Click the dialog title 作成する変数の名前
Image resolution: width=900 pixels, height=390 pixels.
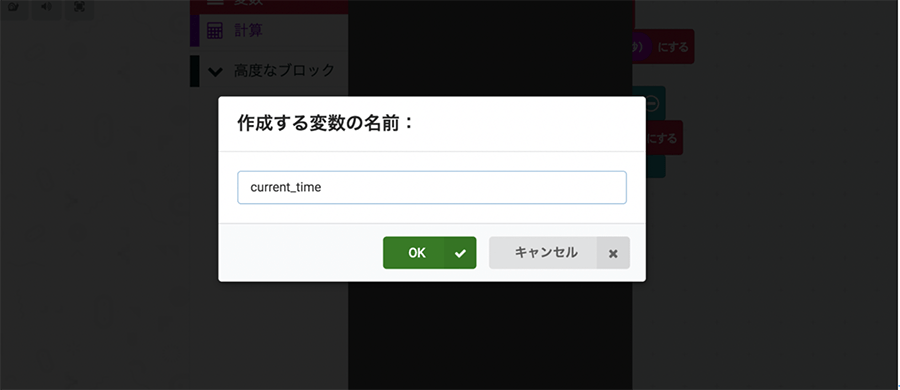click(x=325, y=123)
